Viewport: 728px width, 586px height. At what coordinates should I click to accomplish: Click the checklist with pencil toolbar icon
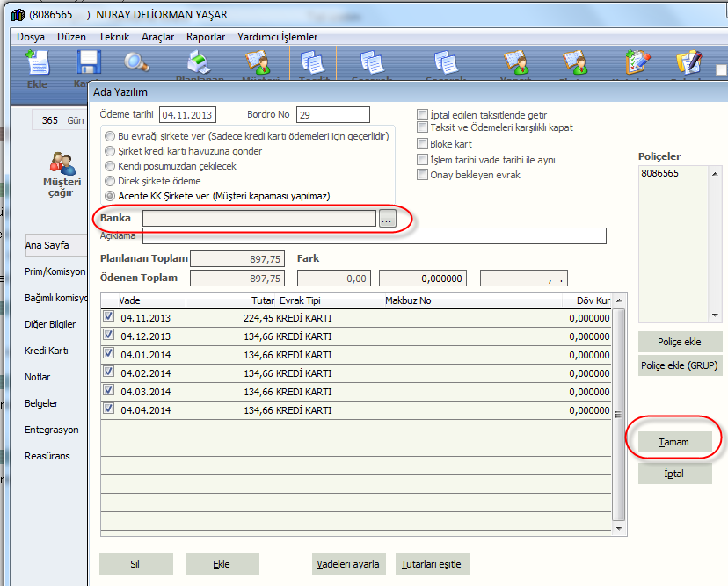point(637,63)
